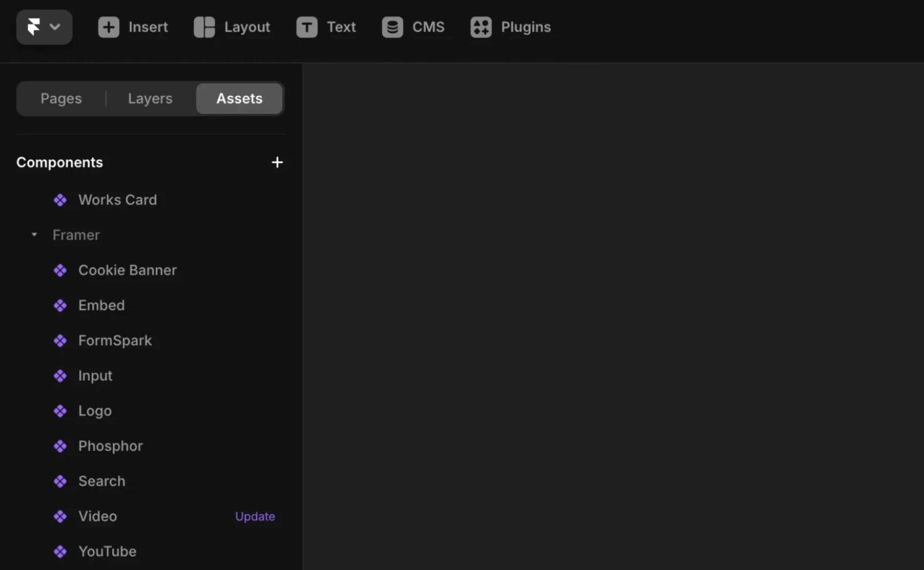Screen dimensions: 924x570
Task: Select the Cookie Banner component name
Action: point(127,270)
